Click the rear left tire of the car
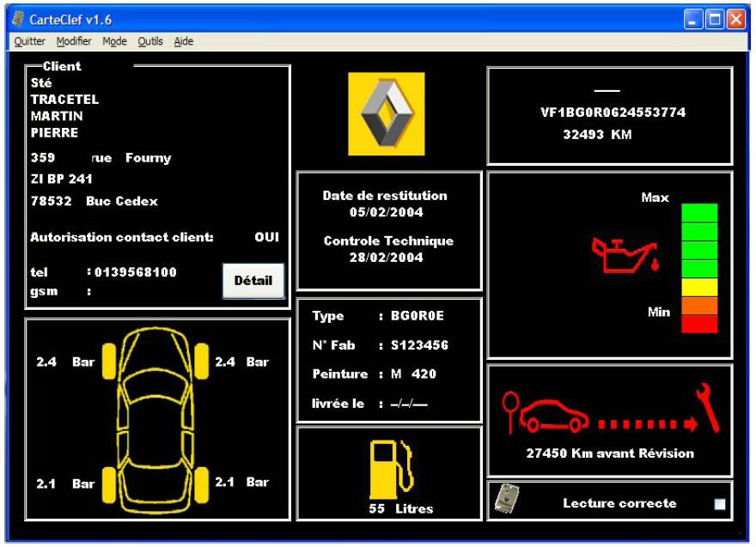This screenshot has width=756, height=547. [x=109, y=485]
